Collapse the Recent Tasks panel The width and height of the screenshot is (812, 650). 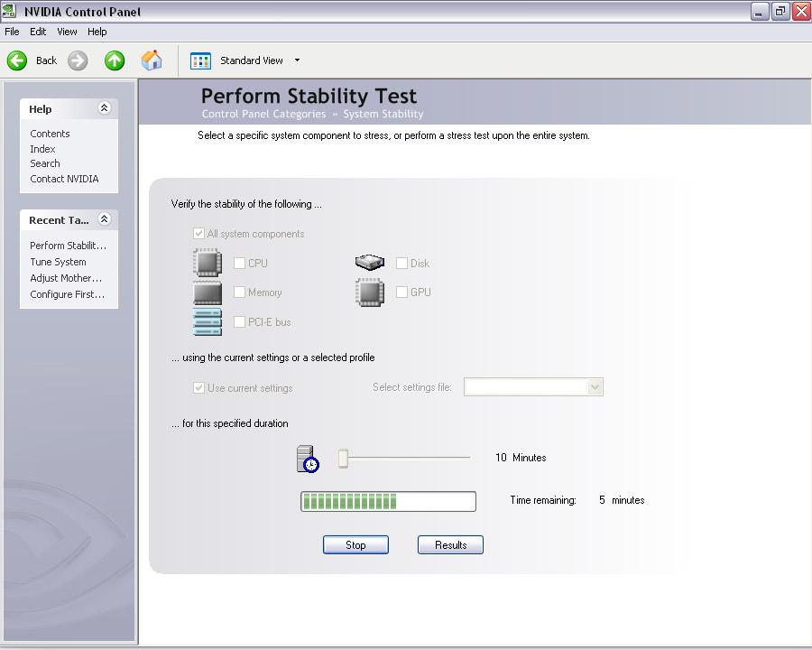104,218
